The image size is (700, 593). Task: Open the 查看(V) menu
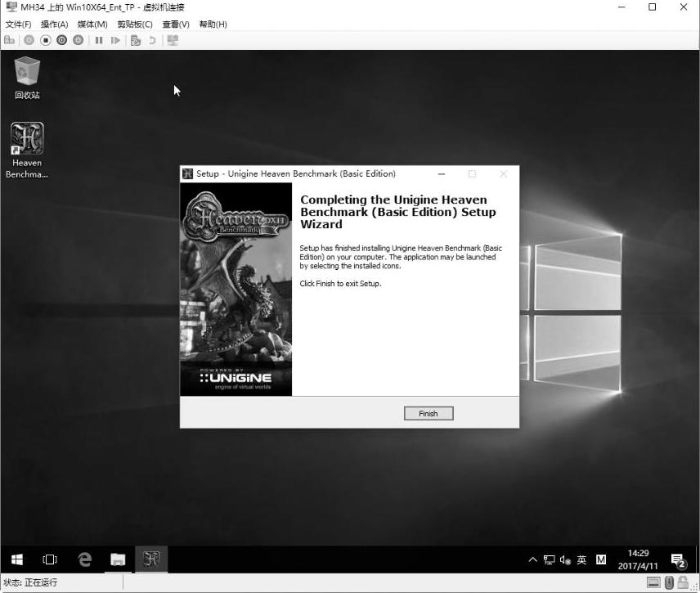pyautogui.click(x=176, y=24)
